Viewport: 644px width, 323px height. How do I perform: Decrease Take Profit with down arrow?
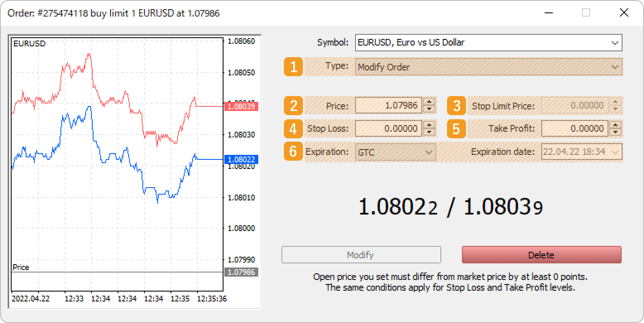616,132
